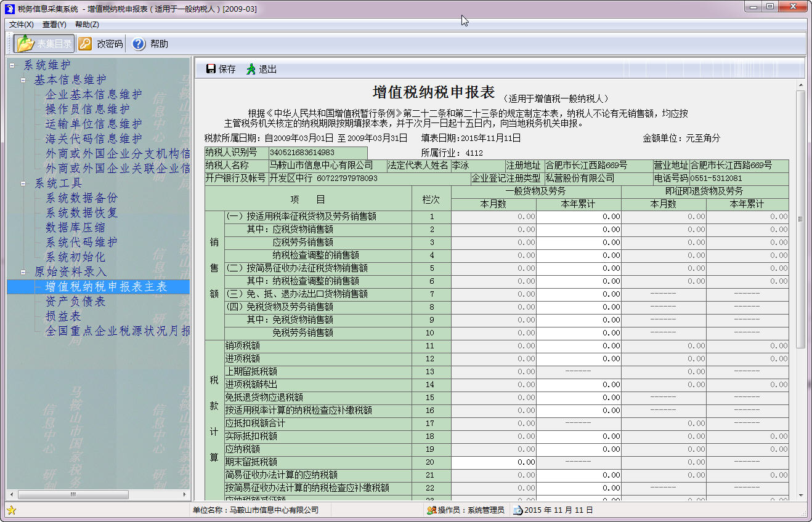Open 资产负债表 in tree
Screen dimensions: 812x522
pos(75,301)
